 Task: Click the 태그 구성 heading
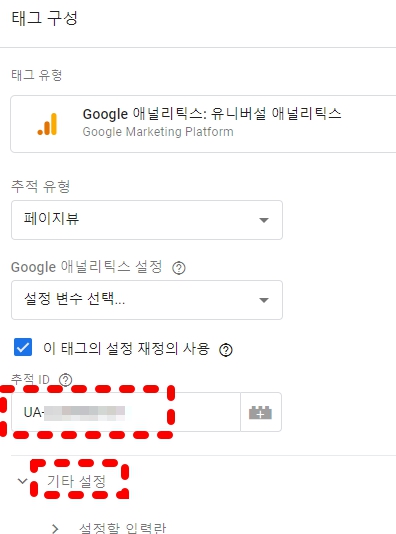click(x=45, y=18)
